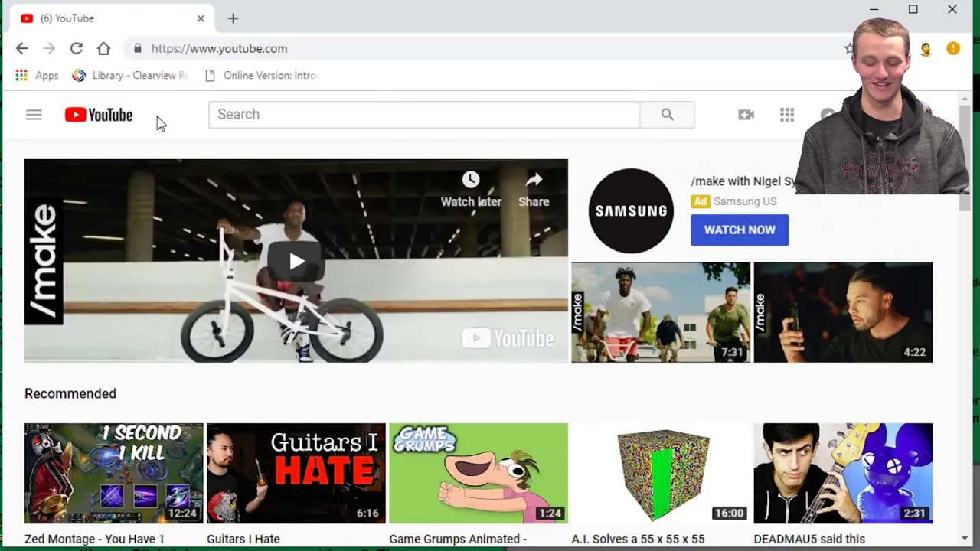Open the Samsung US ad link
980x551 pixels.
coord(744,201)
